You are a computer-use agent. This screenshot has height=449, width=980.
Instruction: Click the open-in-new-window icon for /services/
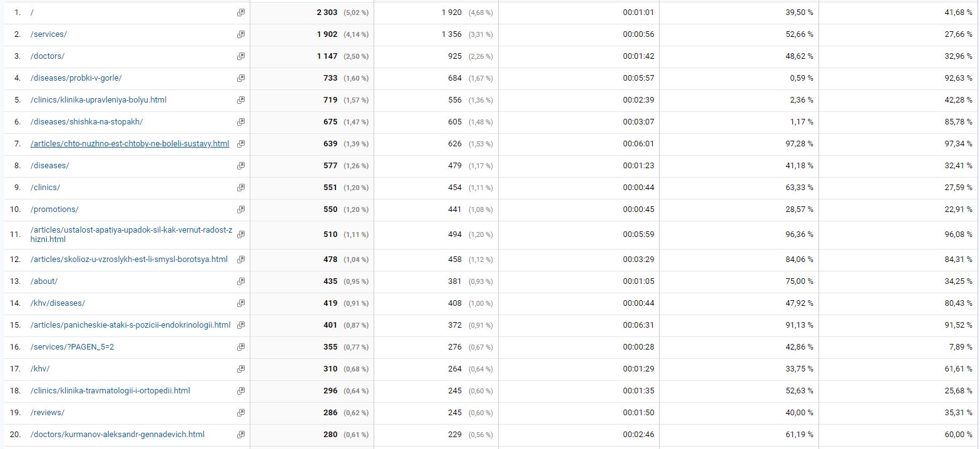(240, 34)
